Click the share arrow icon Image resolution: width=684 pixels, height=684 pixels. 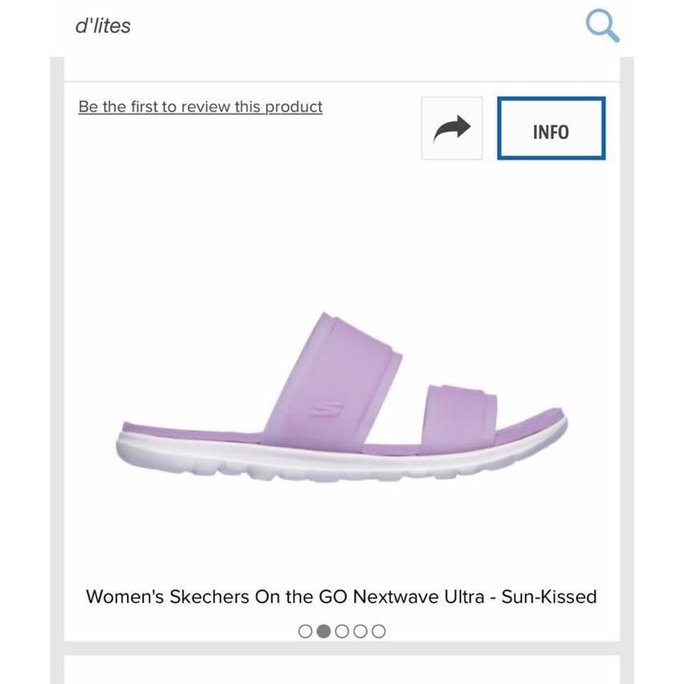click(451, 128)
